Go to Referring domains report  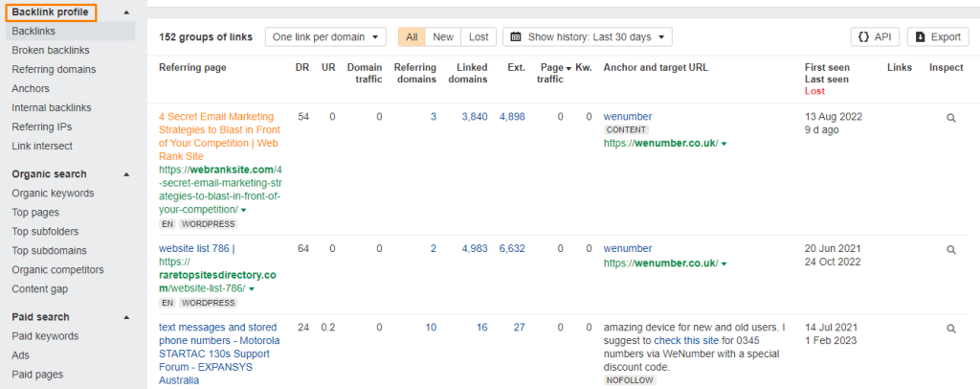[x=54, y=69]
